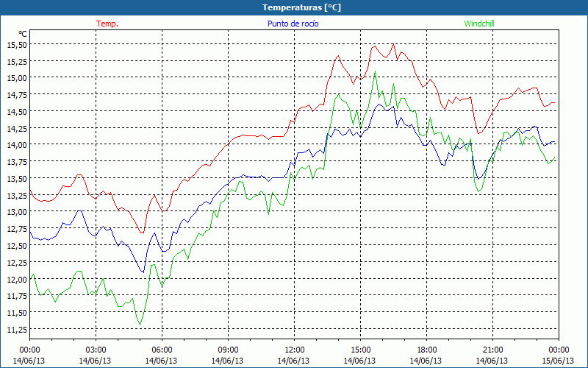Click the 14,25 y-axis value
Screen dimensions: 588x368
click(17, 128)
